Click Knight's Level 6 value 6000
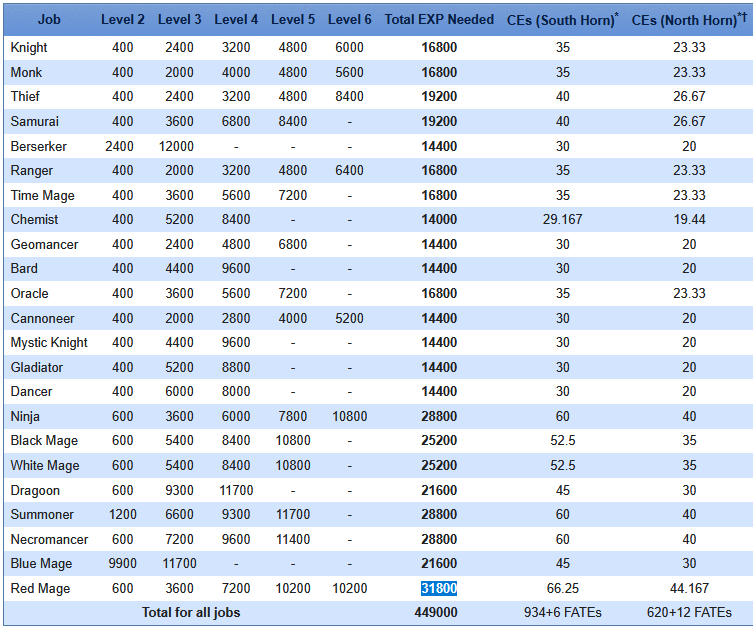This screenshot has height=628, width=753. pos(349,48)
